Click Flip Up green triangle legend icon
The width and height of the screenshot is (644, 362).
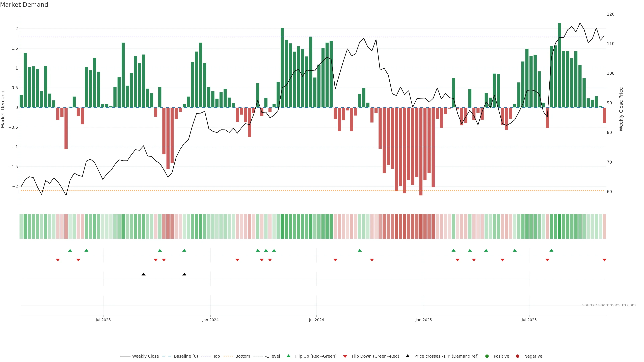tap(288, 356)
